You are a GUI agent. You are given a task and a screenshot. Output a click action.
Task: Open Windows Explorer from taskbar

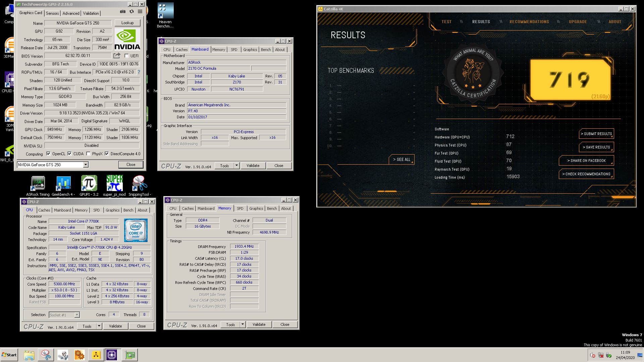click(29, 355)
